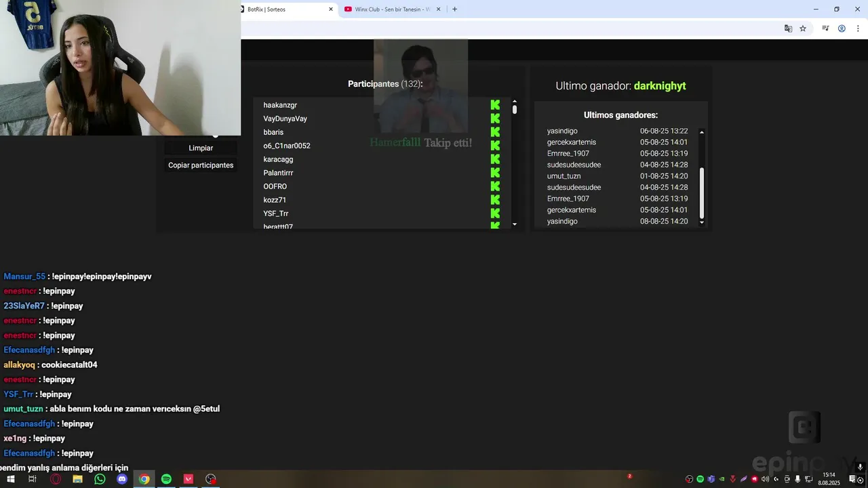Click the participants list scrollbar thumb
The image size is (868, 488).
pyautogui.click(x=515, y=109)
